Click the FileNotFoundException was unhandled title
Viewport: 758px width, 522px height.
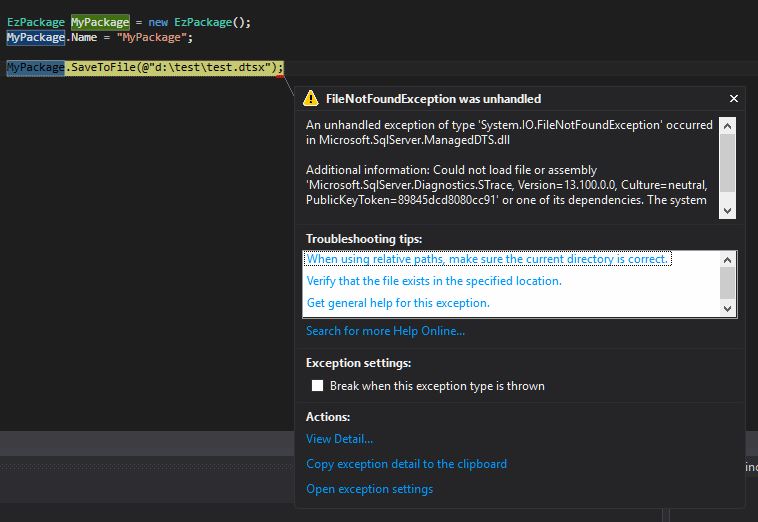[434, 99]
